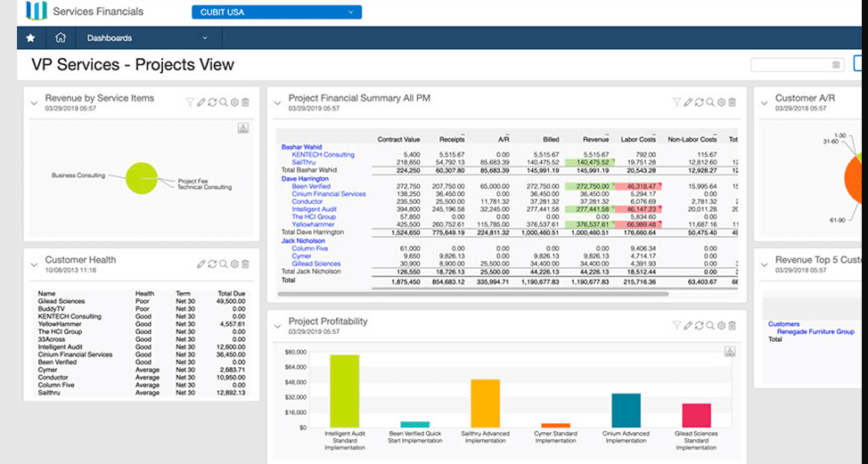
Task: Open the CUBIT USA company dropdown
Action: coord(277,12)
